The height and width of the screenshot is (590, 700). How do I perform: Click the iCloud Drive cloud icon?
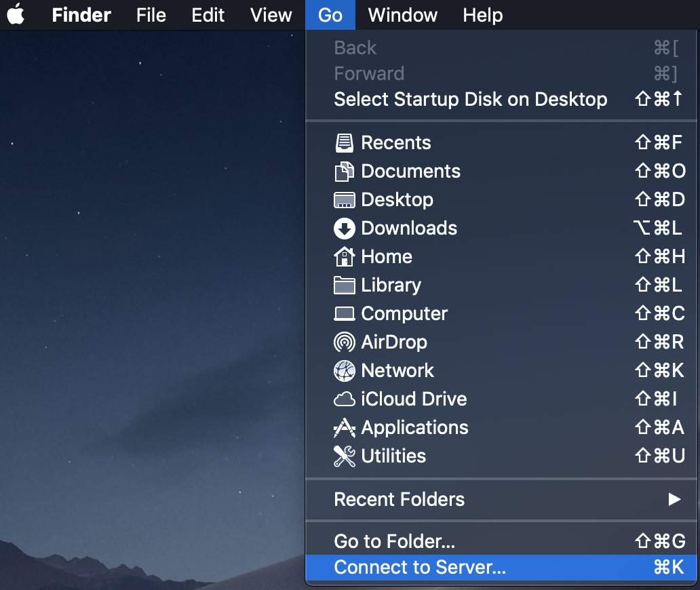point(344,399)
